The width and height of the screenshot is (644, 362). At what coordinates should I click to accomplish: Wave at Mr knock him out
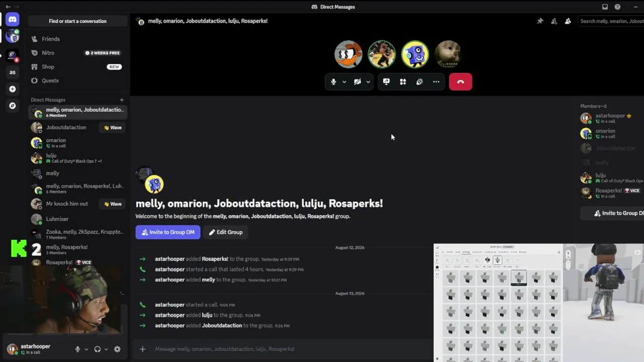[x=113, y=204]
